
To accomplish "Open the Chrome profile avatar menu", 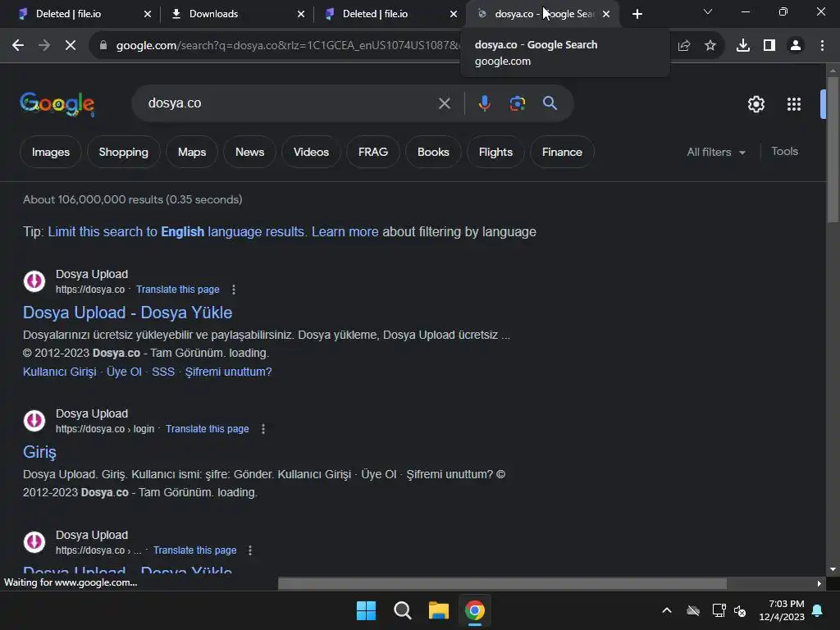I will pos(796,46).
